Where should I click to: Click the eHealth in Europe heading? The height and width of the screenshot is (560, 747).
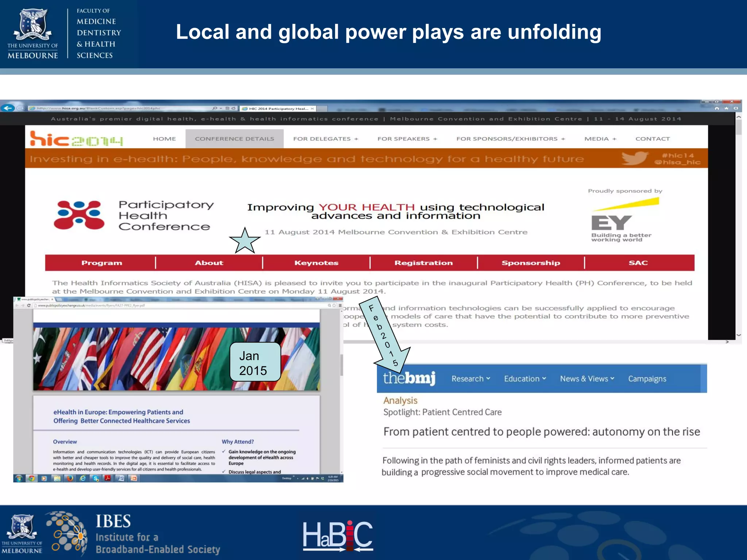(x=121, y=416)
